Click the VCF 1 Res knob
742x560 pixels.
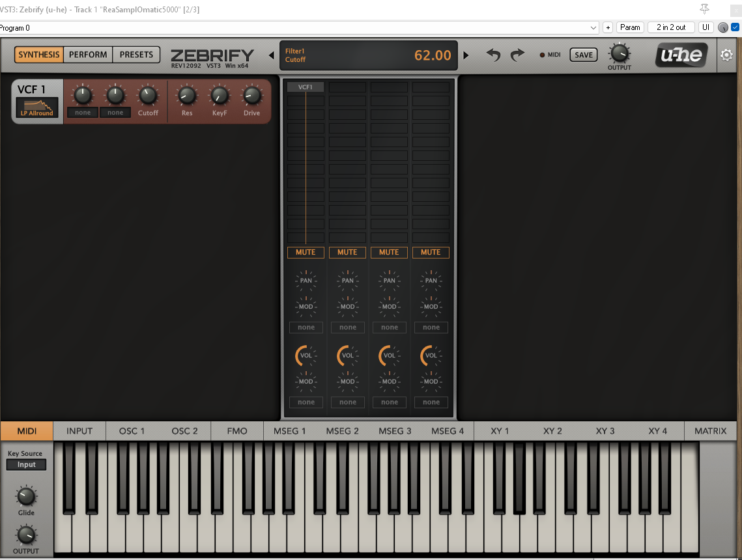(187, 96)
